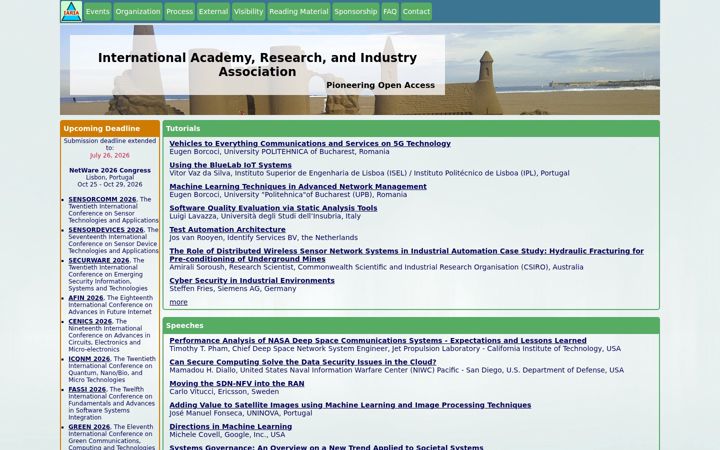Open the GREEN 2026 conference link
Screen dimensions: 720x450
point(89,427)
